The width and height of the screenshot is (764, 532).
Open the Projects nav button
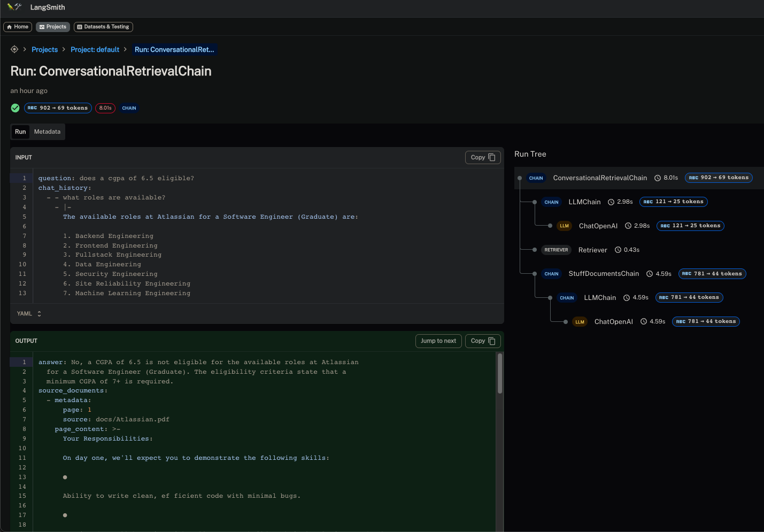click(53, 27)
